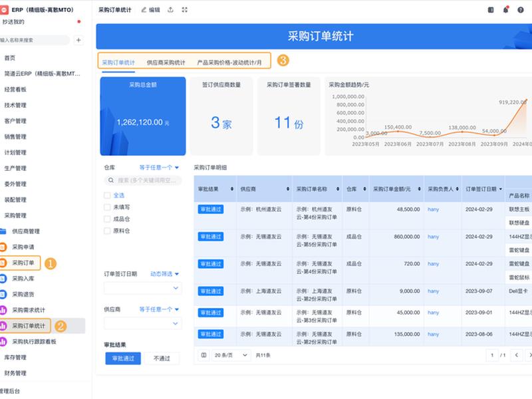Click 管理后台 at sidebar bottom
This screenshot has width=532, height=399.
[x=10, y=391]
